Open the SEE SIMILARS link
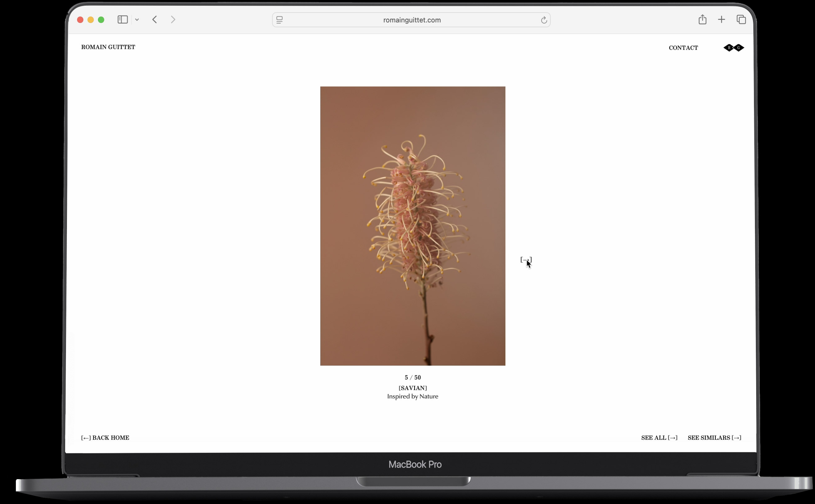815x504 pixels. 714,438
